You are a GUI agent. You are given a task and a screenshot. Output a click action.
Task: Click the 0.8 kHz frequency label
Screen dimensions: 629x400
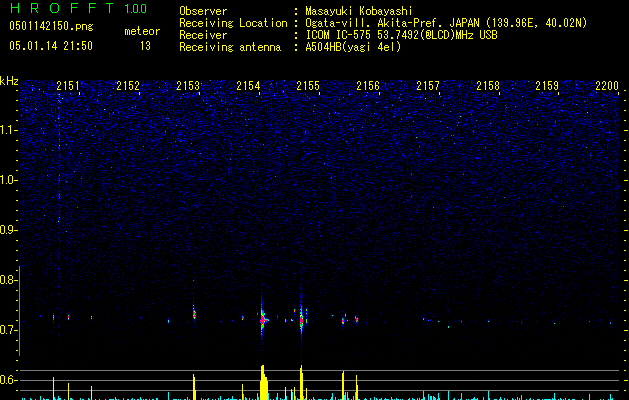tap(9, 280)
